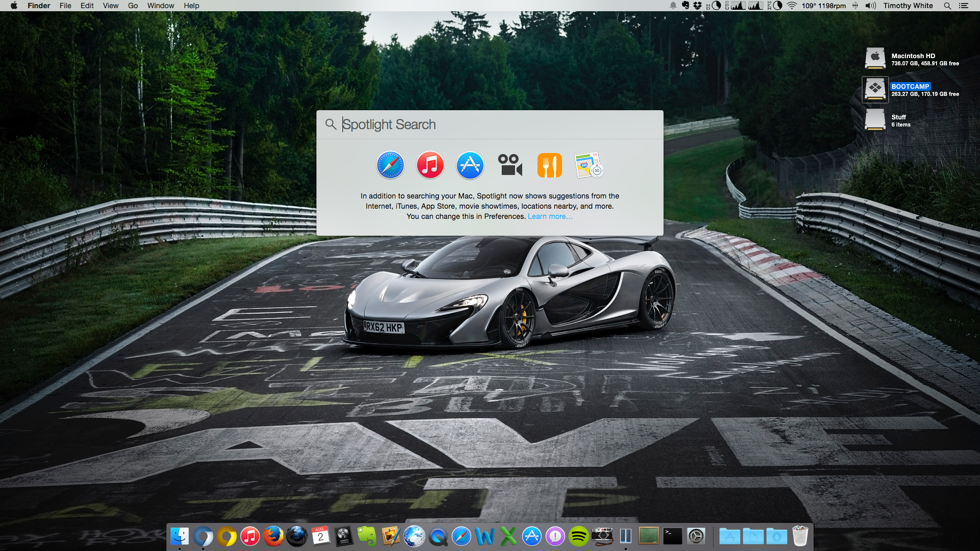Open the globe network app in Dock
This screenshot has width=980, height=551.
pos(414,536)
